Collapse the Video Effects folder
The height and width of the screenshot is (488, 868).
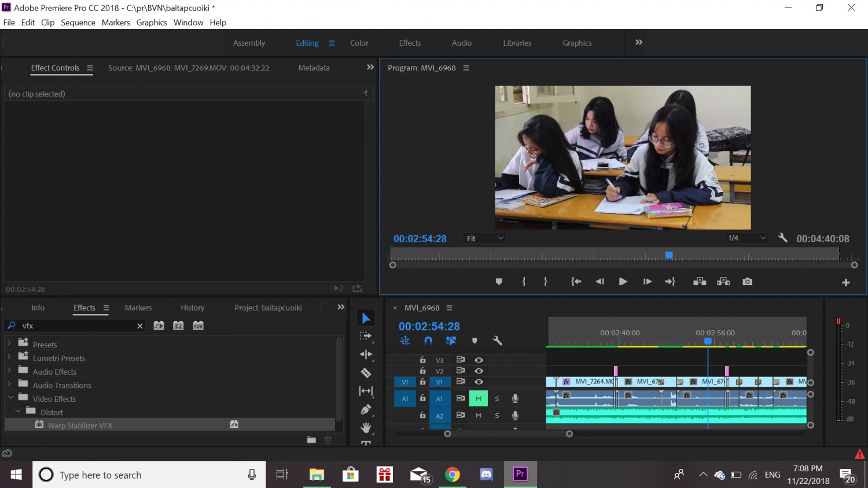(x=10, y=398)
